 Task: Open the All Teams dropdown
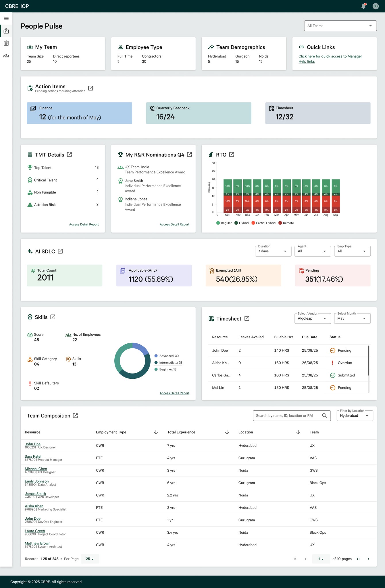pos(340,26)
